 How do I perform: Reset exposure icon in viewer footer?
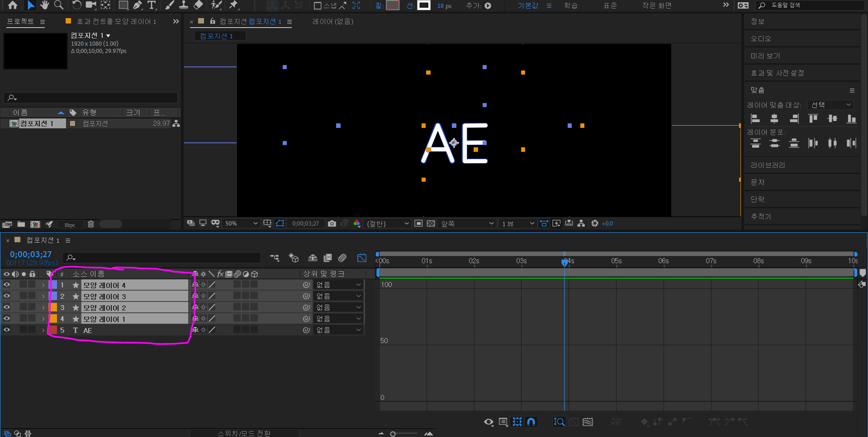tap(595, 224)
